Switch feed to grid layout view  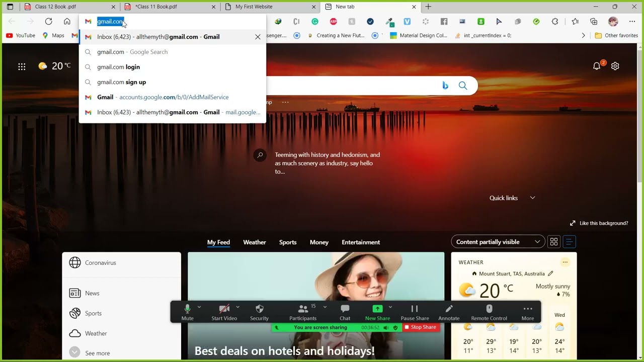click(554, 242)
